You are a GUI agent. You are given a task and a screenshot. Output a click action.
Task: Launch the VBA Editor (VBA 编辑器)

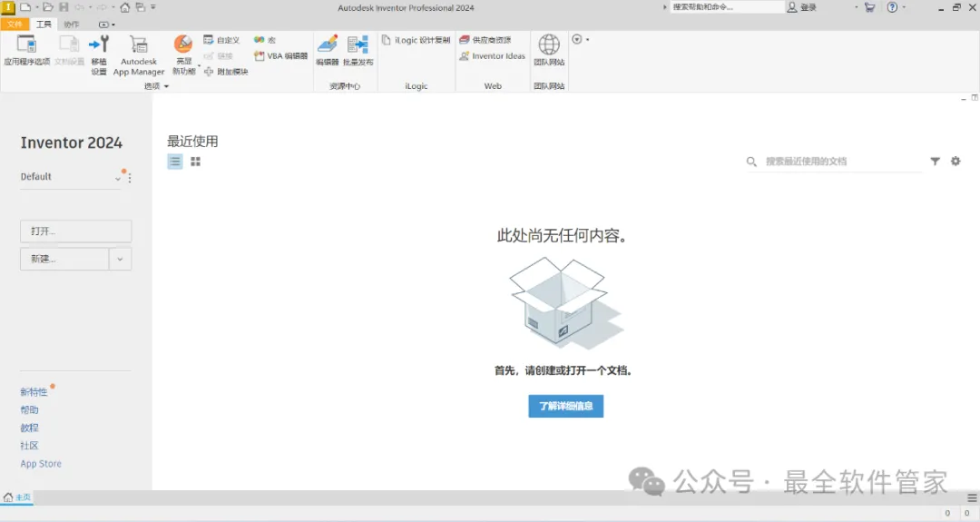tap(280, 56)
